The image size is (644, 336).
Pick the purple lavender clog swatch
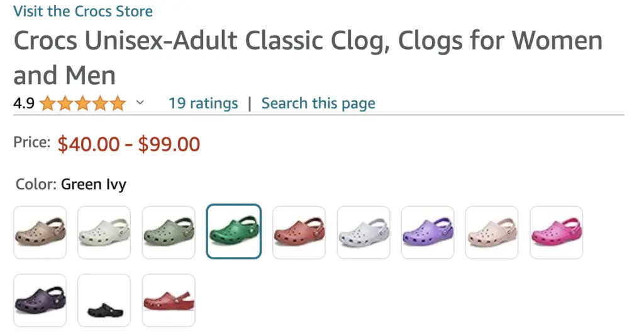click(x=428, y=232)
